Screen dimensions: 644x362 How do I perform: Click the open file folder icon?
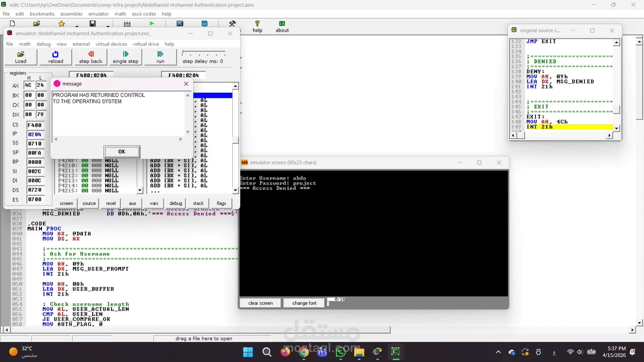point(37,23)
